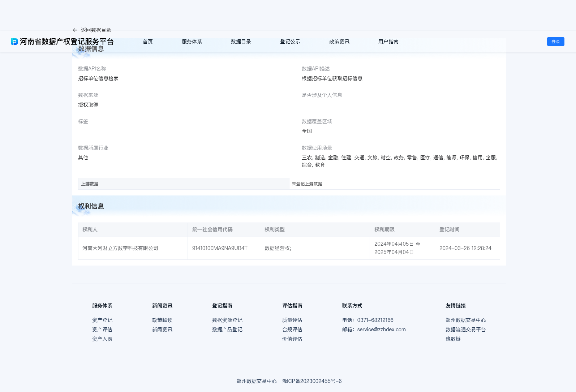
Task: Click the 权利信息 section heading
Action: pos(91,206)
